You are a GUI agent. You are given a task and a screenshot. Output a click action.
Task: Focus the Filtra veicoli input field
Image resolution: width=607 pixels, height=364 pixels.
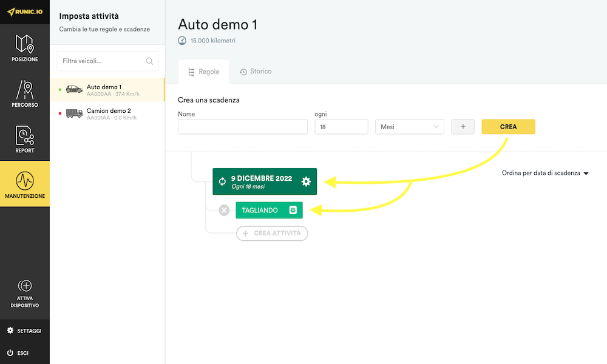(x=107, y=61)
